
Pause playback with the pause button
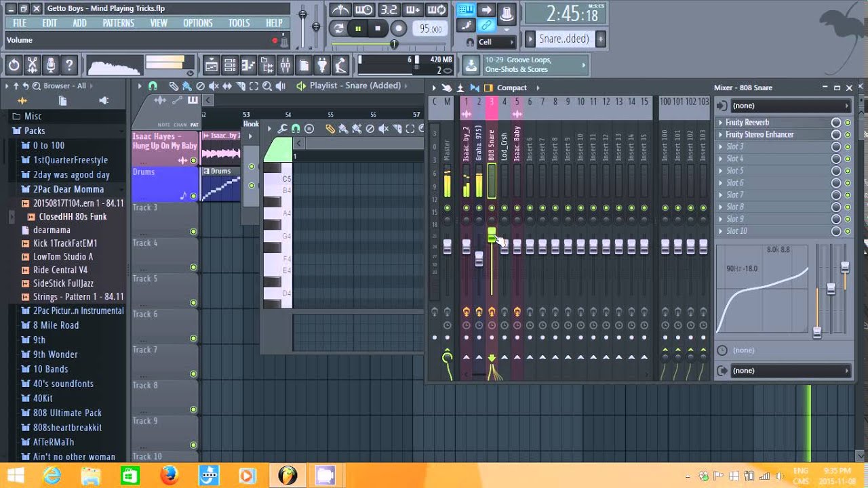point(357,28)
